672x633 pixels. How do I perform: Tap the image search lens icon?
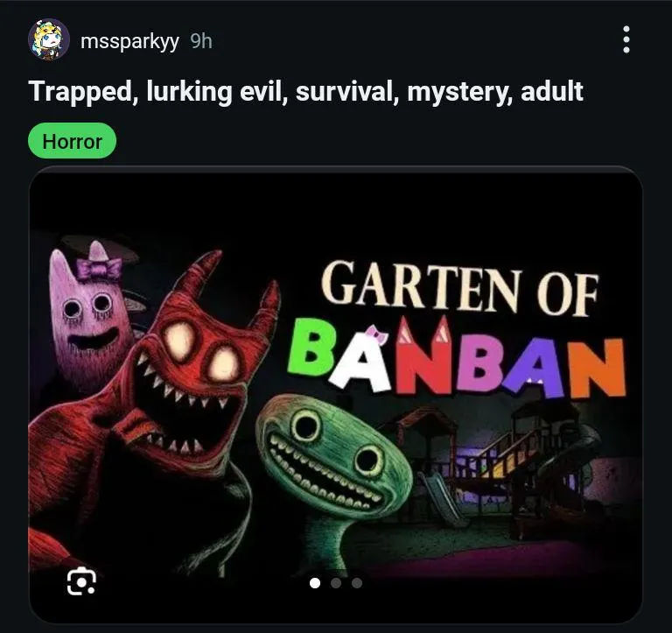81,581
